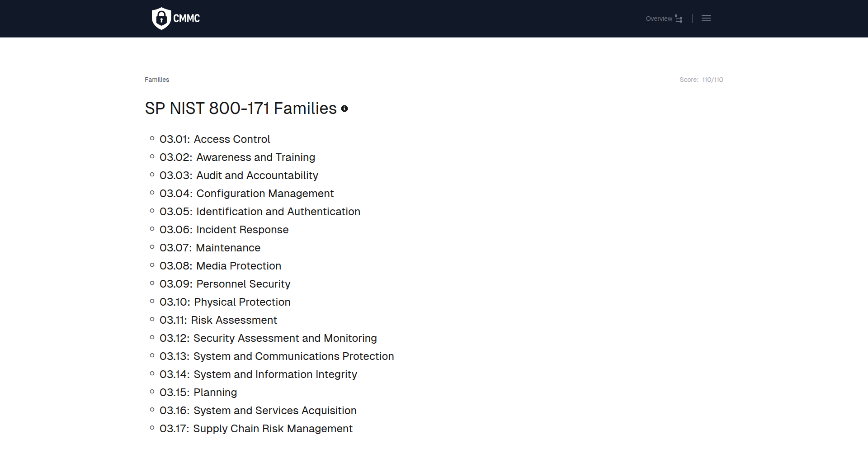The height and width of the screenshot is (449, 868).
Task: Go to 03.13: System and Communications Protection
Action: coord(277,356)
